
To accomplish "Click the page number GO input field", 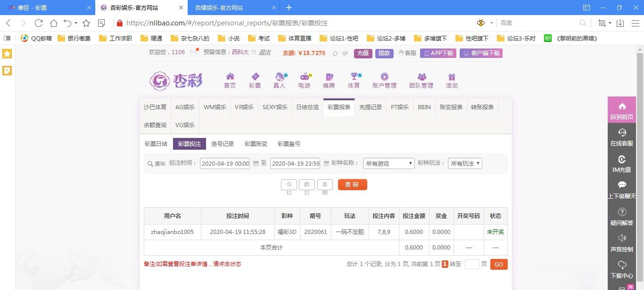I will point(471,264).
